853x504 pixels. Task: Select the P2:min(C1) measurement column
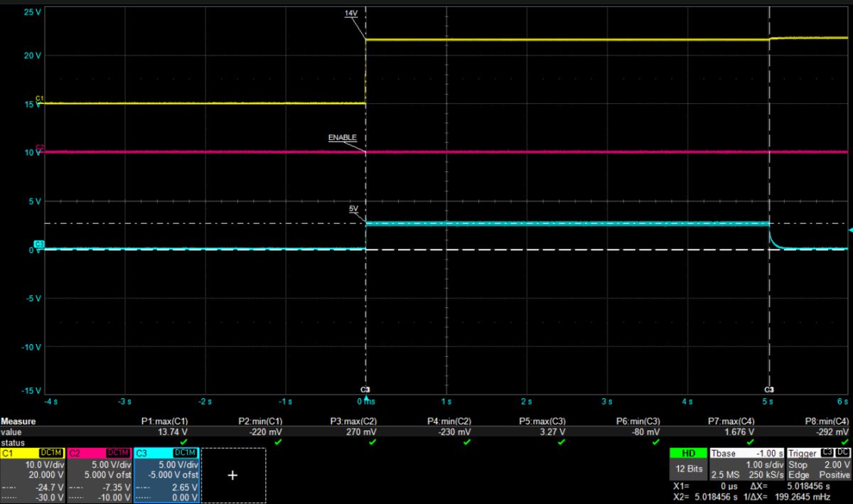point(259,422)
